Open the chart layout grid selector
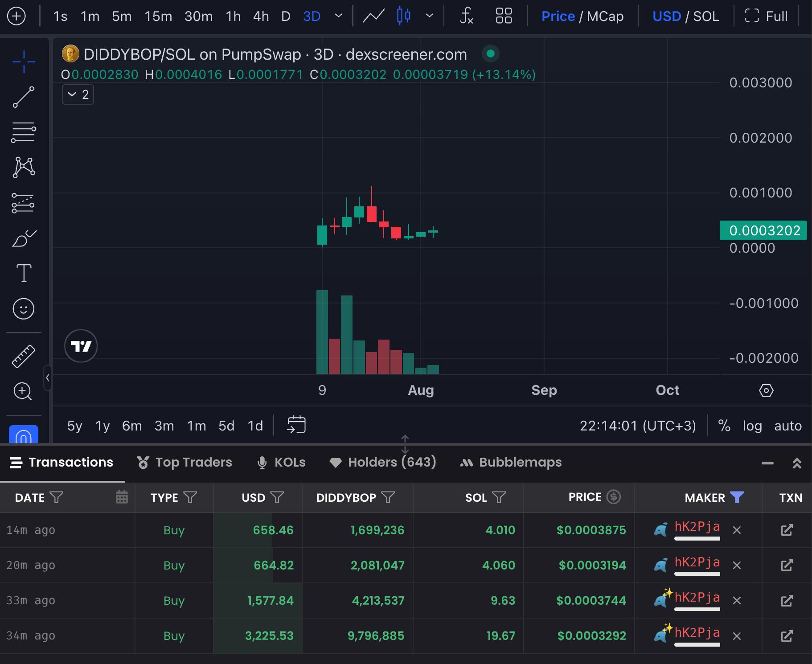The width and height of the screenshot is (812, 664). [504, 16]
